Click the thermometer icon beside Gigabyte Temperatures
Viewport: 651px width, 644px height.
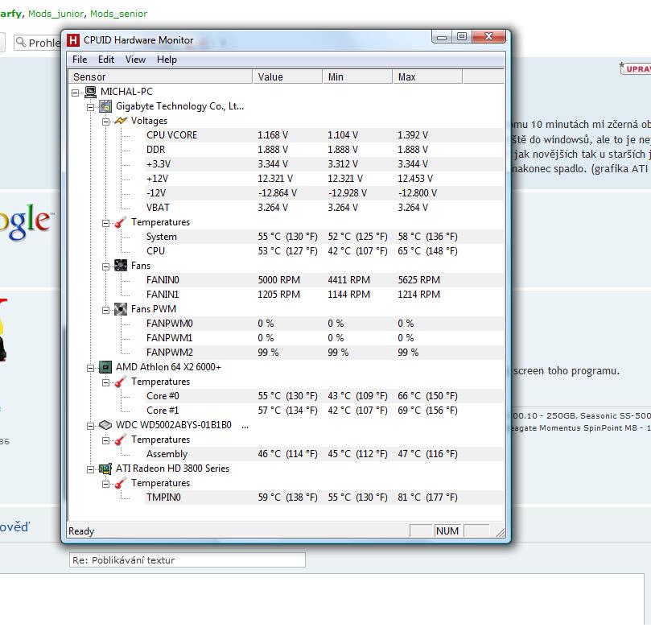[x=121, y=222]
